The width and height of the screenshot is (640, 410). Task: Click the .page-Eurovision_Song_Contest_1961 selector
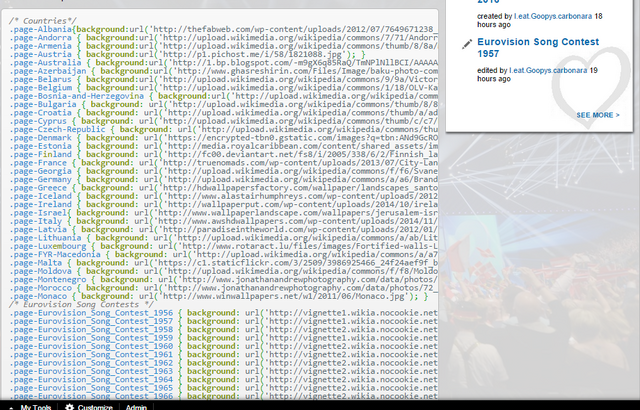pos(91,355)
